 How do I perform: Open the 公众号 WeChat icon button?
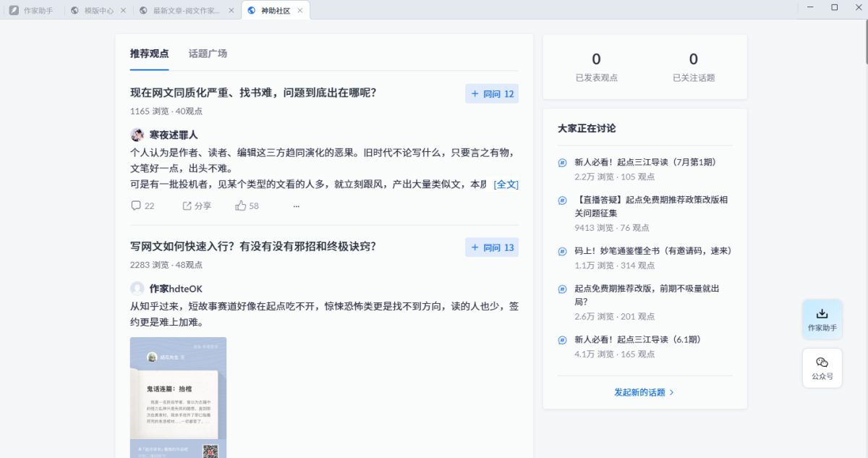(822, 362)
